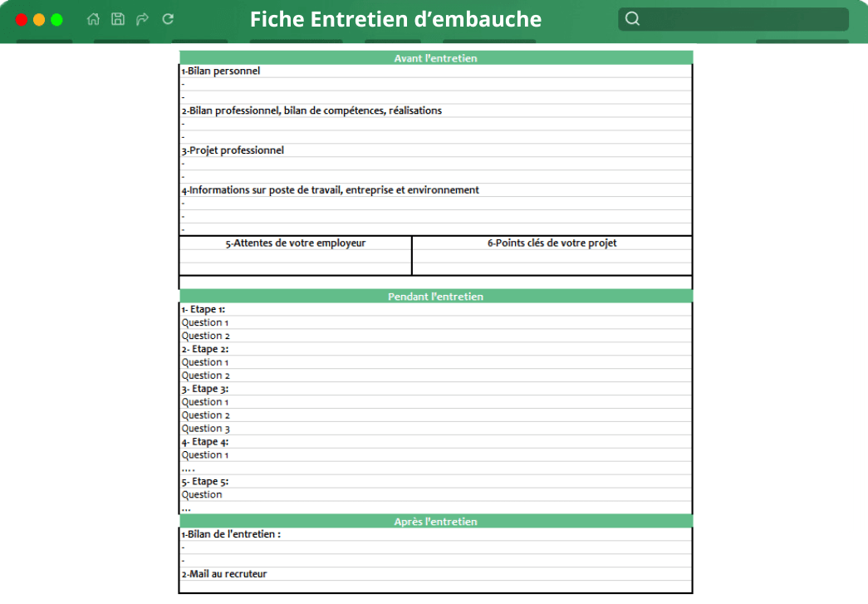The image size is (868, 604).
Task: Save the document using the save icon
Action: 117,18
